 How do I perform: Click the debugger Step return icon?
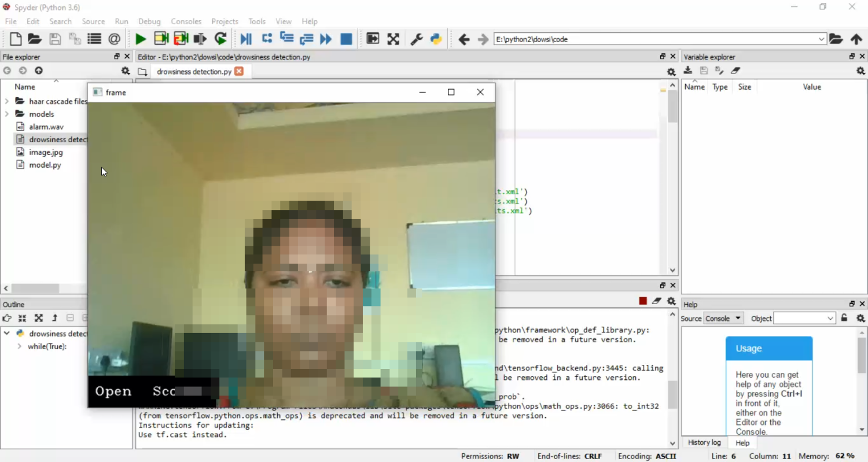pos(306,39)
